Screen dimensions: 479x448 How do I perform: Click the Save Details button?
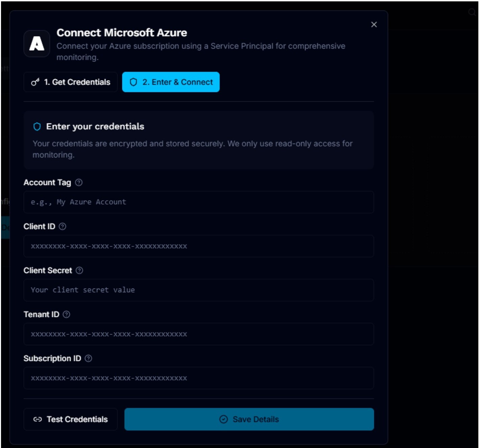point(249,419)
